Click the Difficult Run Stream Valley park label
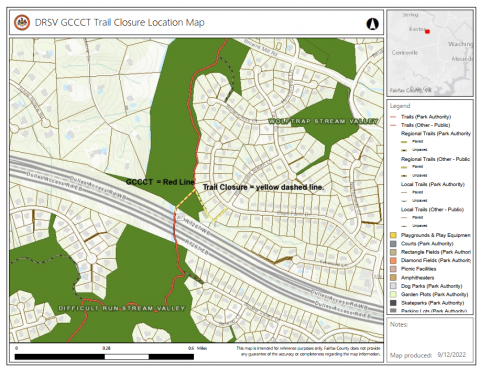Screen dimensions: 480x368 (122, 308)
